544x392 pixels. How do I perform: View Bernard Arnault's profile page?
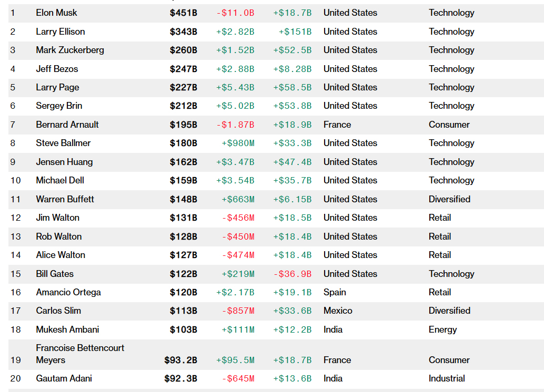click(x=67, y=125)
